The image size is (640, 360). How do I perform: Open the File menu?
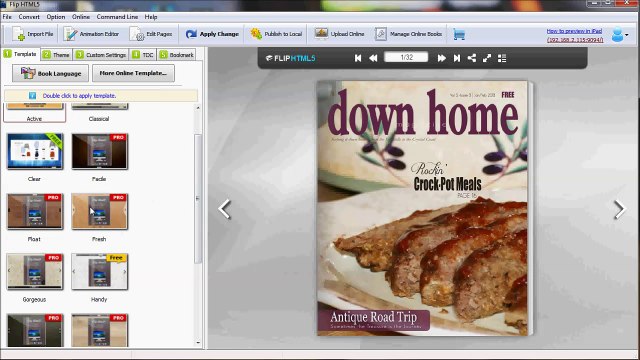[7, 17]
